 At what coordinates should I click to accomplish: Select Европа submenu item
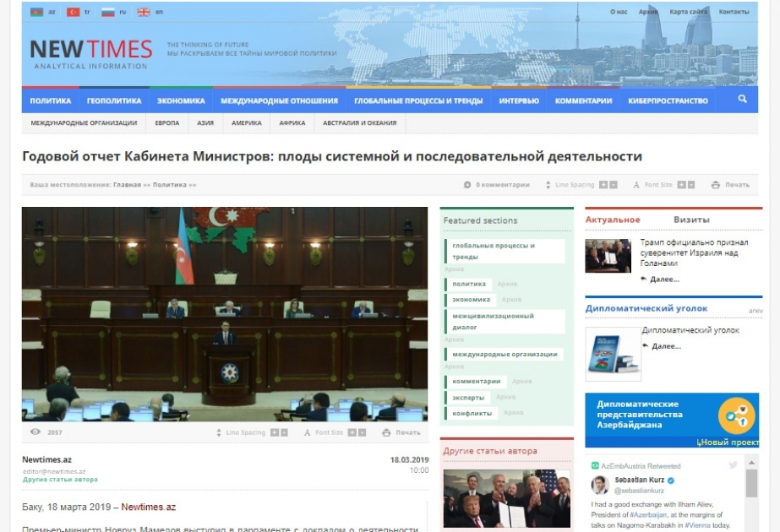(167, 122)
